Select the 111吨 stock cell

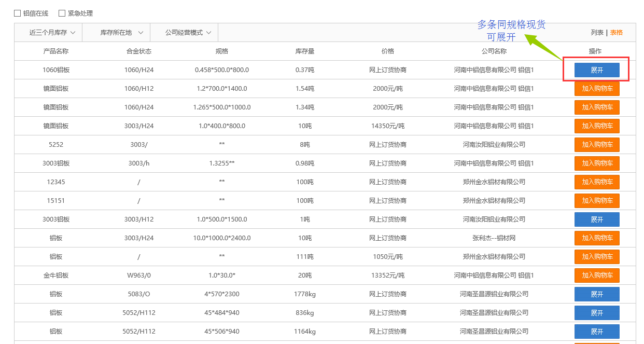click(x=305, y=257)
